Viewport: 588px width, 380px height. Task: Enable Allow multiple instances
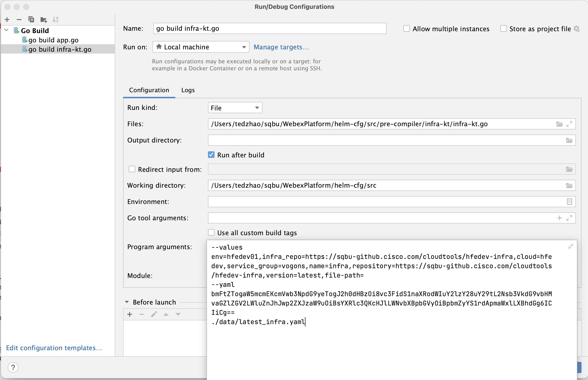[x=406, y=29]
